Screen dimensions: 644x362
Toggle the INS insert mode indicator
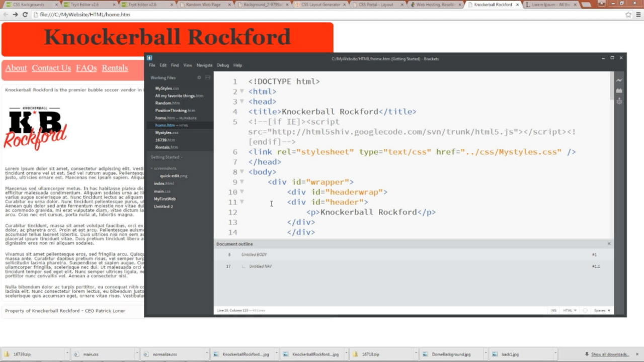tap(554, 311)
